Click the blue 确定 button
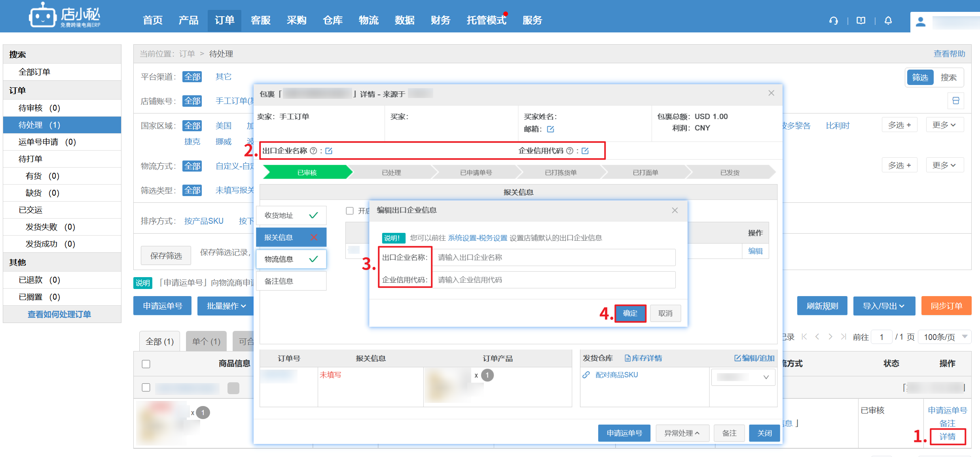 click(x=630, y=313)
